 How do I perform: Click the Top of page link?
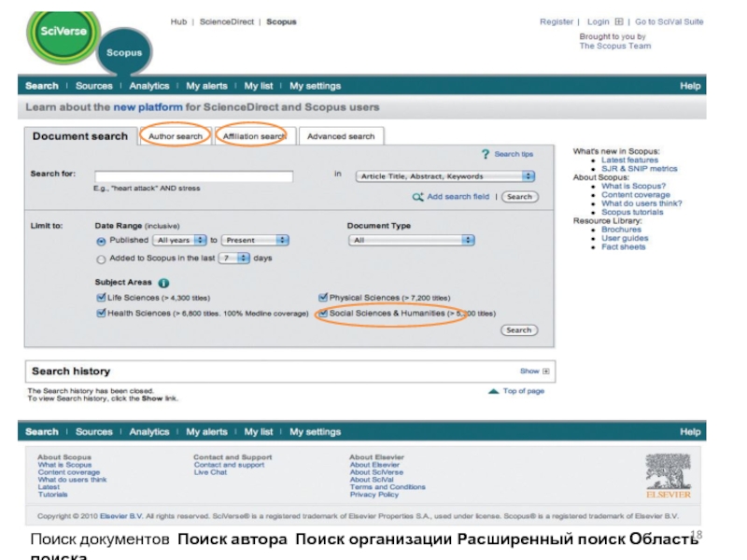click(x=524, y=391)
